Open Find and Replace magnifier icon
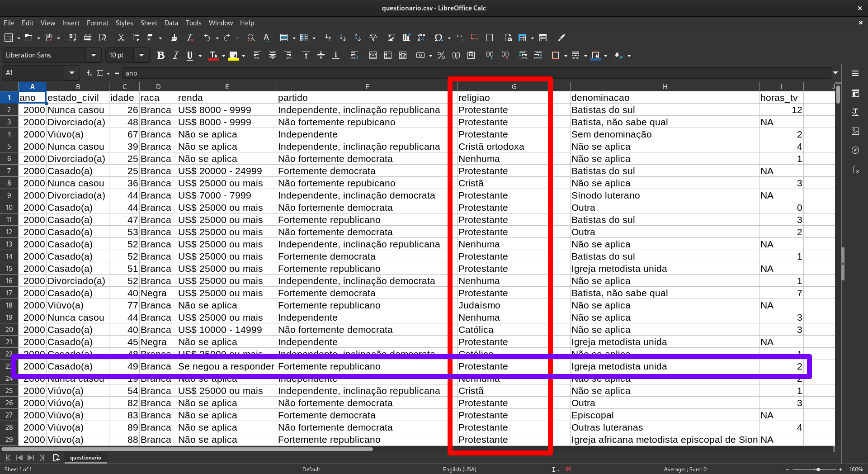The height and width of the screenshot is (474, 868). (x=251, y=38)
